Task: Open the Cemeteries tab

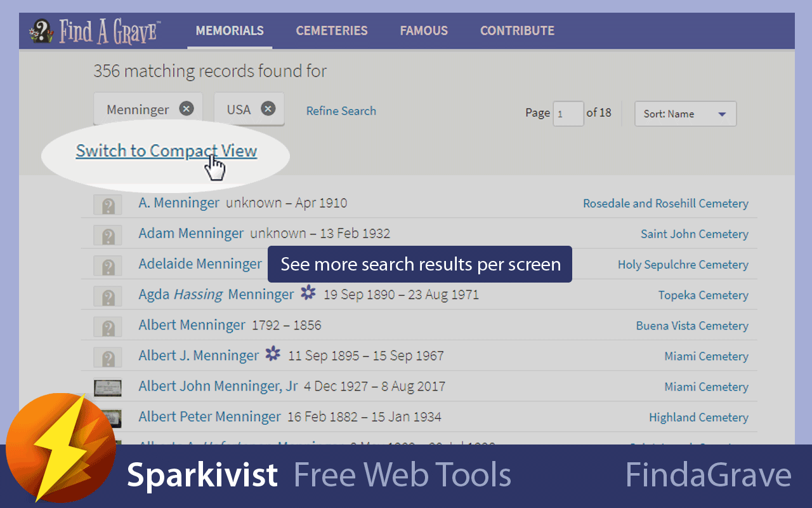Action: click(x=332, y=30)
